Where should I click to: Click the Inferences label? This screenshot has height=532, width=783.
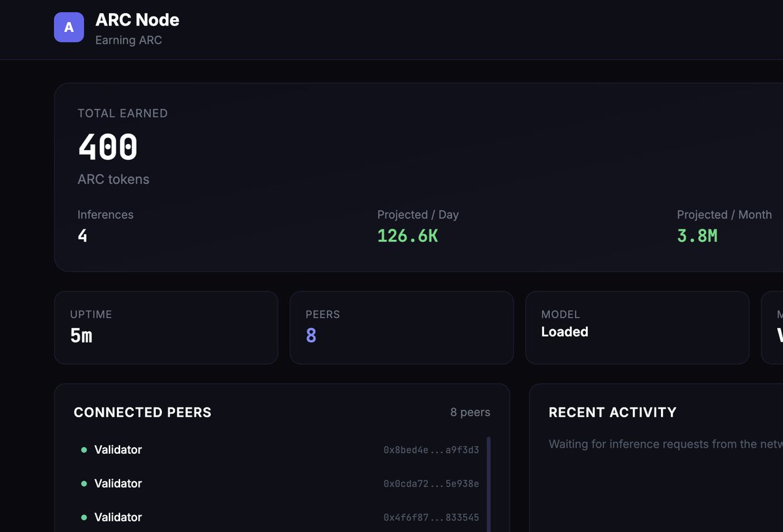point(105,214)
